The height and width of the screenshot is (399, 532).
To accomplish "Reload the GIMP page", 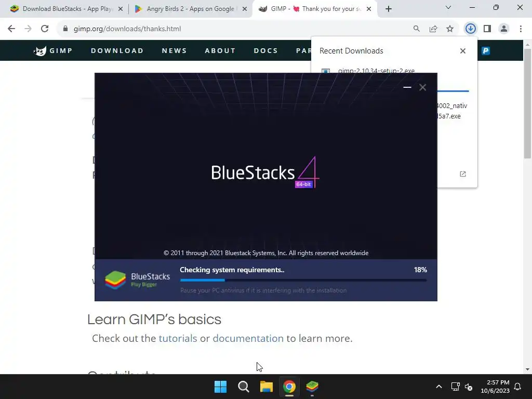I will coord(45,29).
